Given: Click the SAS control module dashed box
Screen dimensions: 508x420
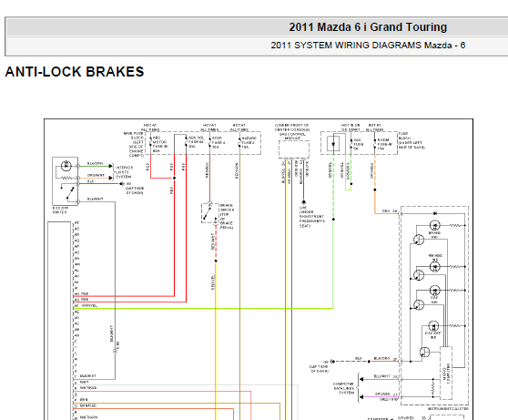Looking at the screenshot, I should click(294, 149).
